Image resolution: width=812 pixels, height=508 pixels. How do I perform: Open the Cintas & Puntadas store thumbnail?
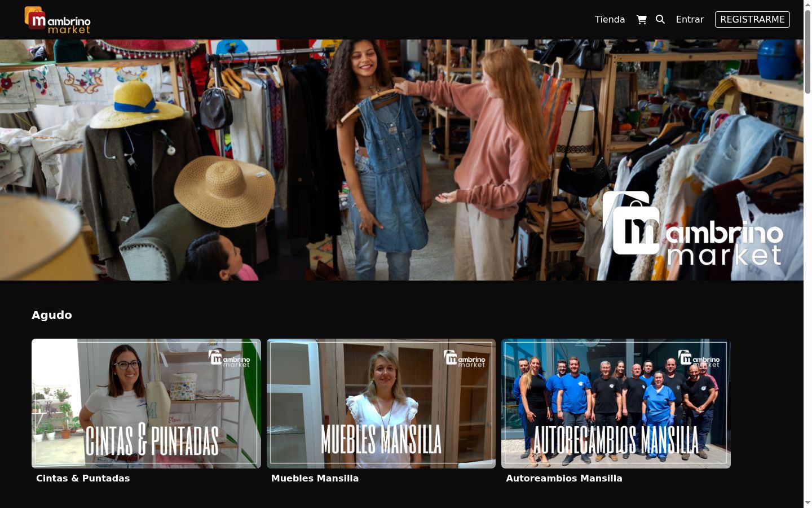[x=146, y=404]
